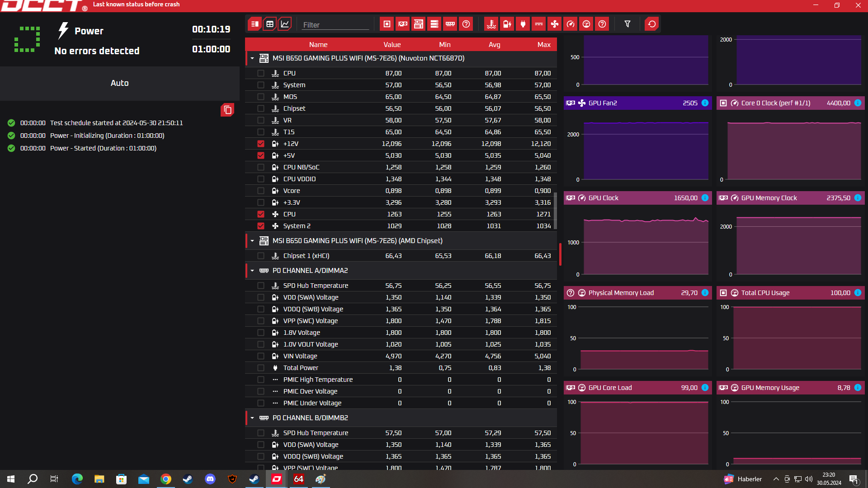Switch to graph view in toolbar

[285, 24]
